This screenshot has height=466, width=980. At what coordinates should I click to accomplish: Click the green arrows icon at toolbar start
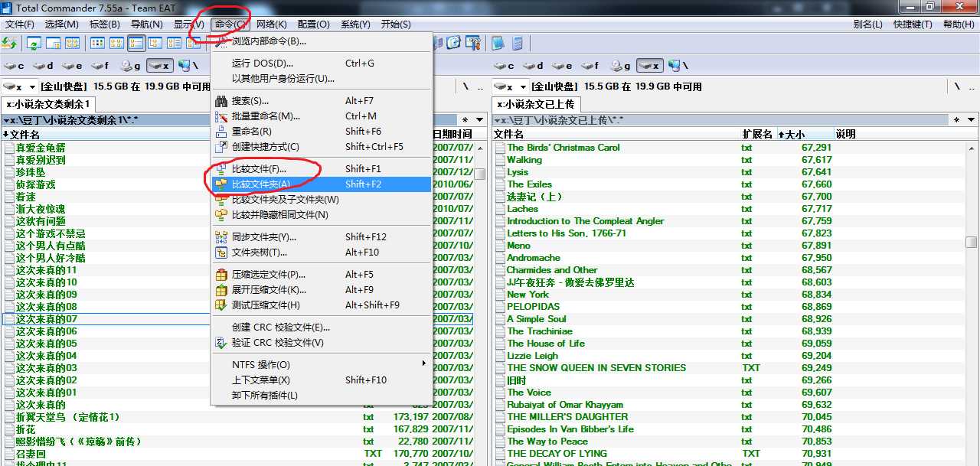click(x=10, y=43)
